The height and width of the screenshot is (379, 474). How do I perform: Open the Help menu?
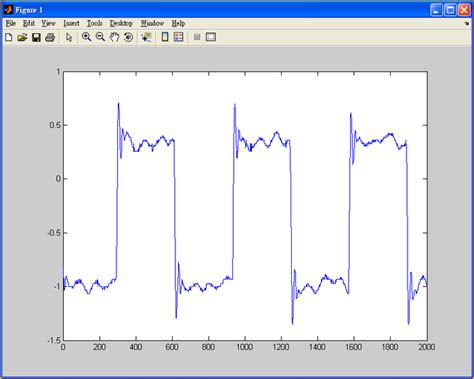[178, 23]
